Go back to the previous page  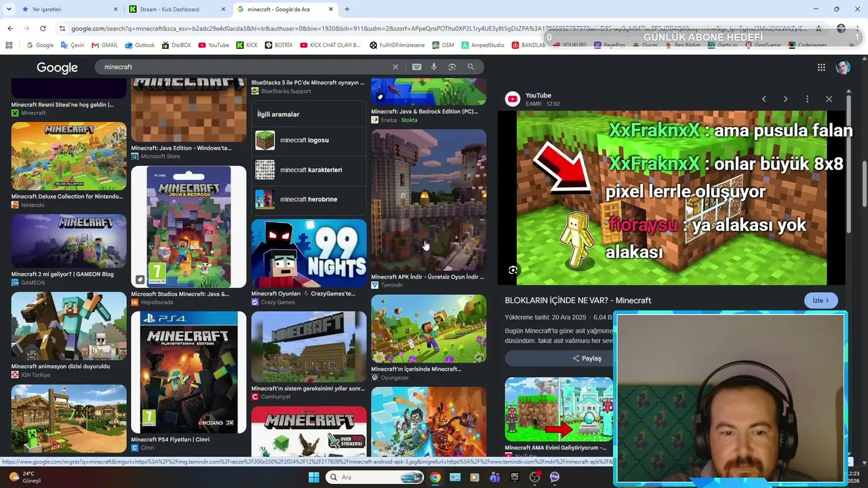coord(10,28)
